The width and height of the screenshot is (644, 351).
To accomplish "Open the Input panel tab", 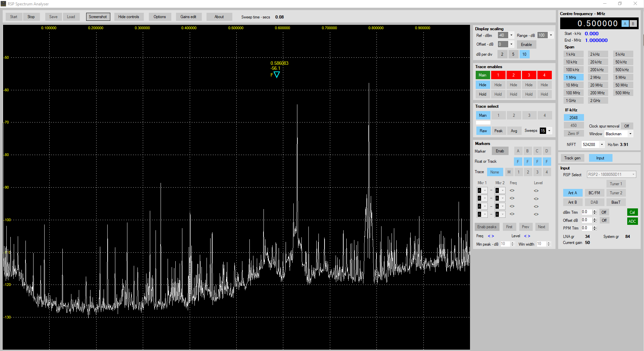I will point(600,158).
